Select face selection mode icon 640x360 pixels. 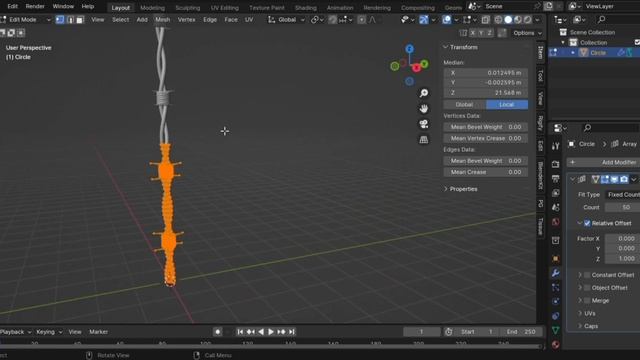[x=80, y=20]
